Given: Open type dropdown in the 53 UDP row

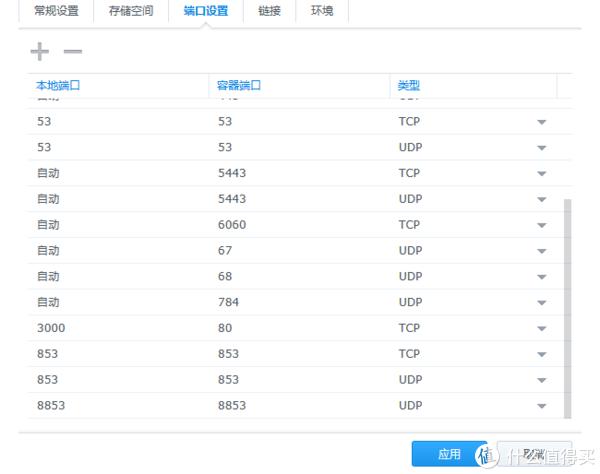Looking at the screenshot, I should coord(541,148).
